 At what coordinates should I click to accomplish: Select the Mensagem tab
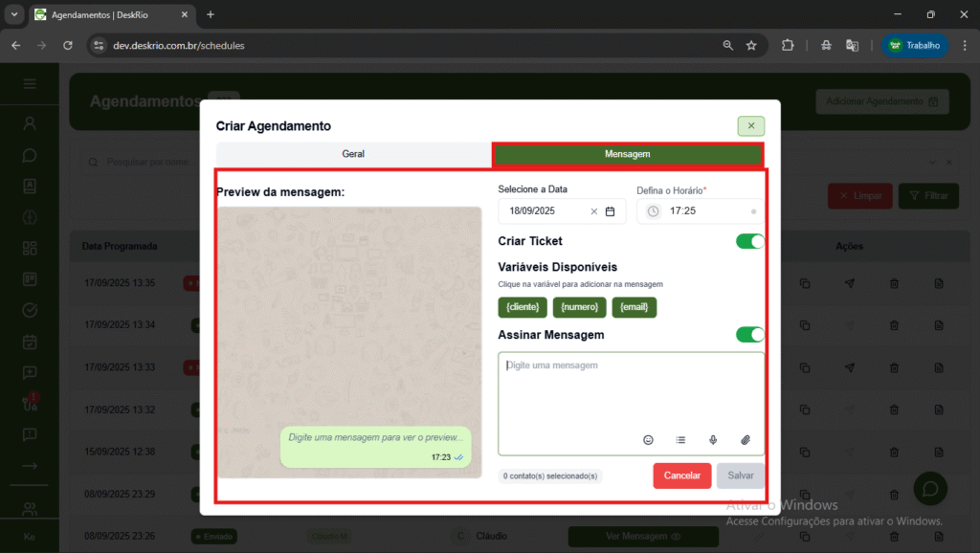pos(627,154)
